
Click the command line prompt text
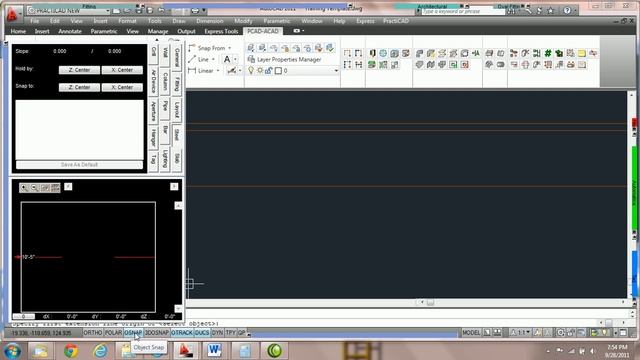(115, 324)
